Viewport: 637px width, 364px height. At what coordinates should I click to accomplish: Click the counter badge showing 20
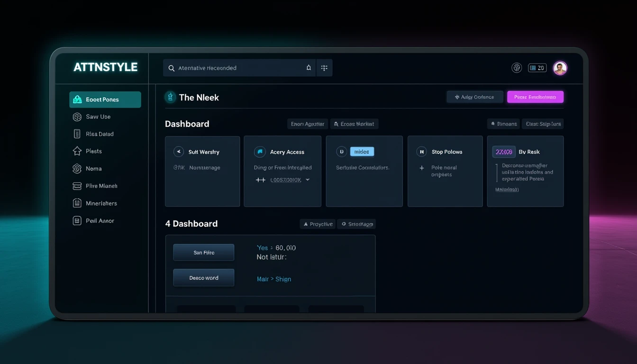[537, 68]
